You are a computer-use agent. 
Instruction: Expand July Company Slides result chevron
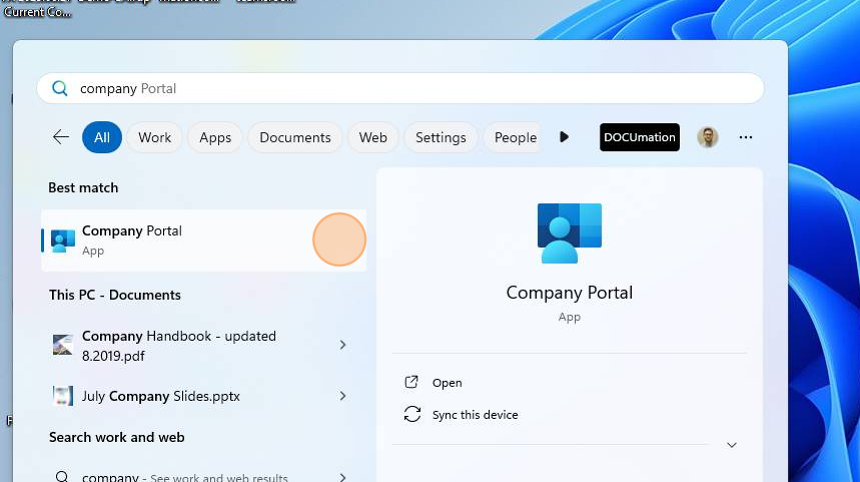point(343,396)
